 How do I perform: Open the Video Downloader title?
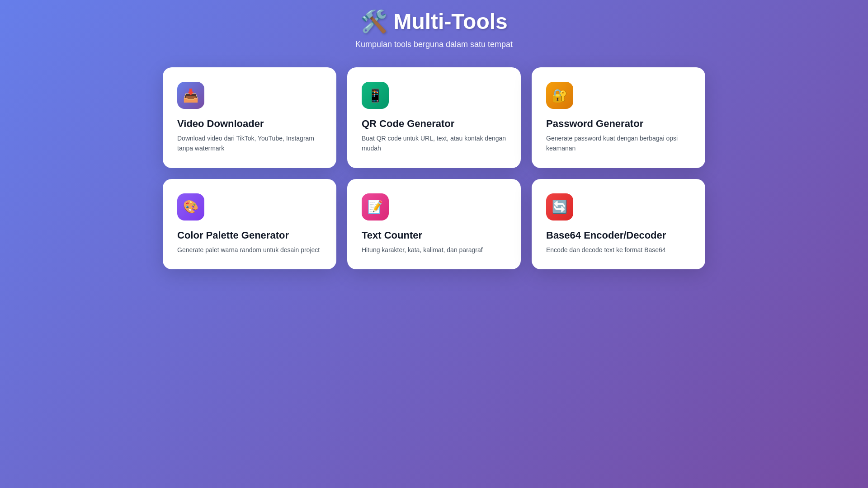220,124
